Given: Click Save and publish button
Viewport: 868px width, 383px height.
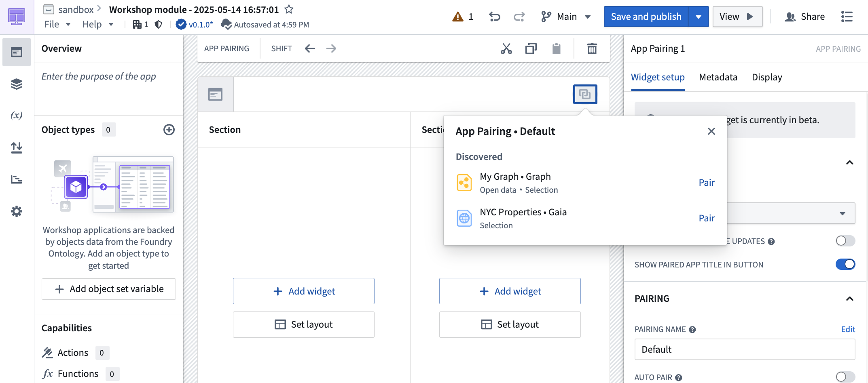Looking at the screenshot, I should pyautogui.click(x=646, y=17).
